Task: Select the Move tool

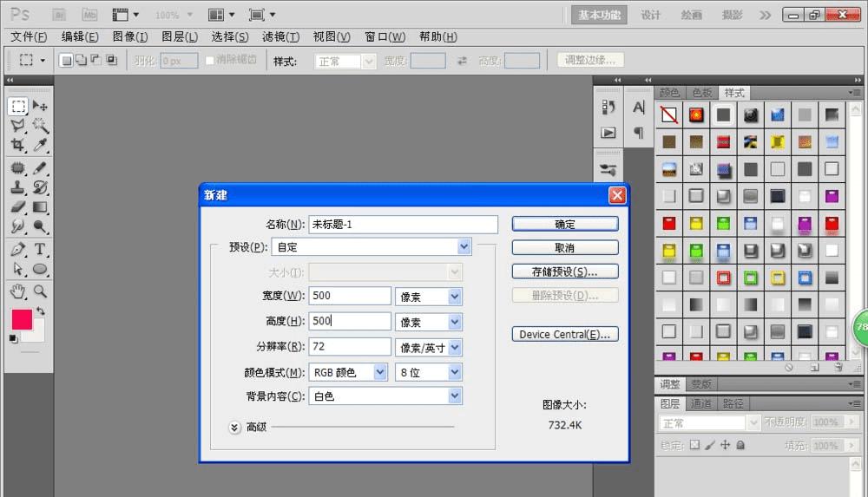Action: point(40,106)
